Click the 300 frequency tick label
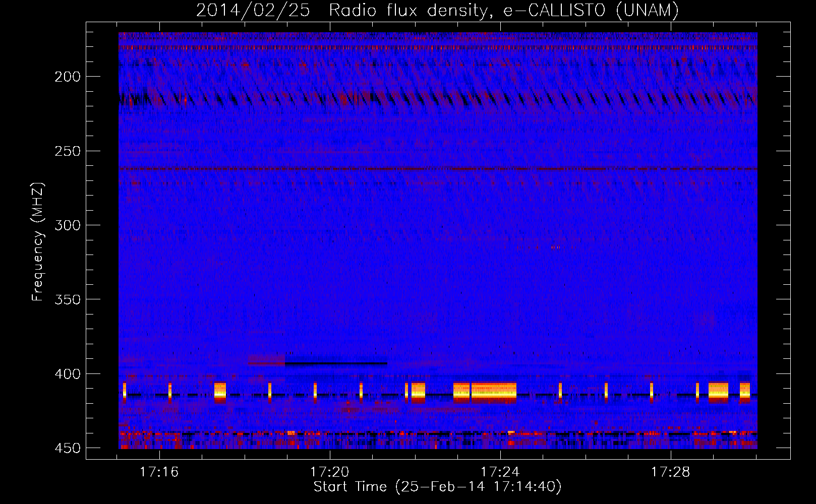 tap(68, 225)
